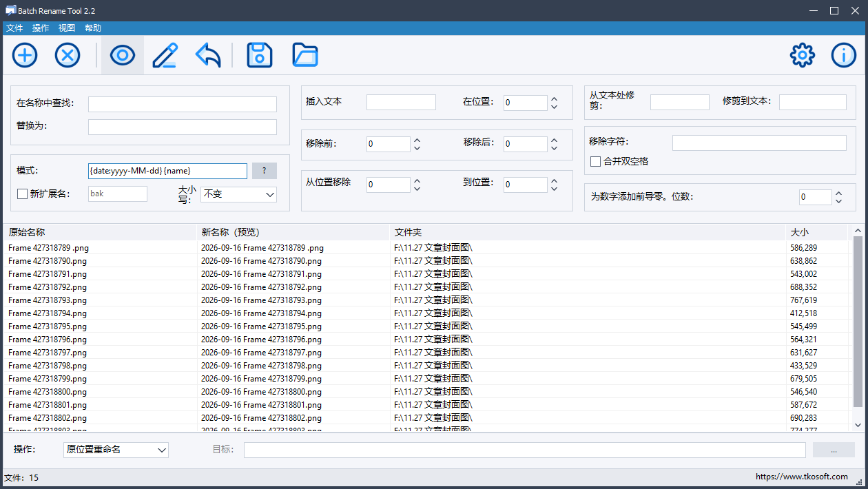This screenshot has width=868, height=489.
Task: Click the ... browse target button
Action: point(834,450)
